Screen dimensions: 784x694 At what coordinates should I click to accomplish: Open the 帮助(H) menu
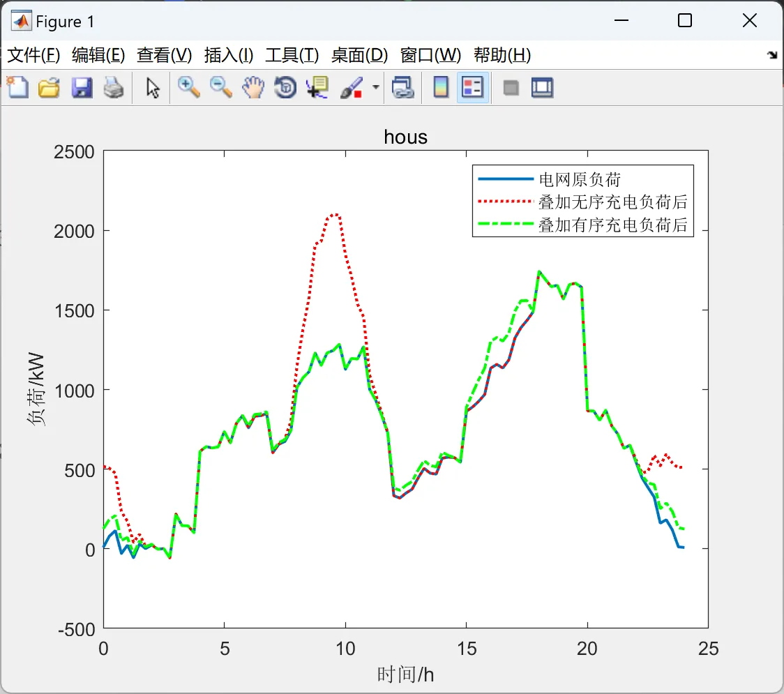(502, 55)
